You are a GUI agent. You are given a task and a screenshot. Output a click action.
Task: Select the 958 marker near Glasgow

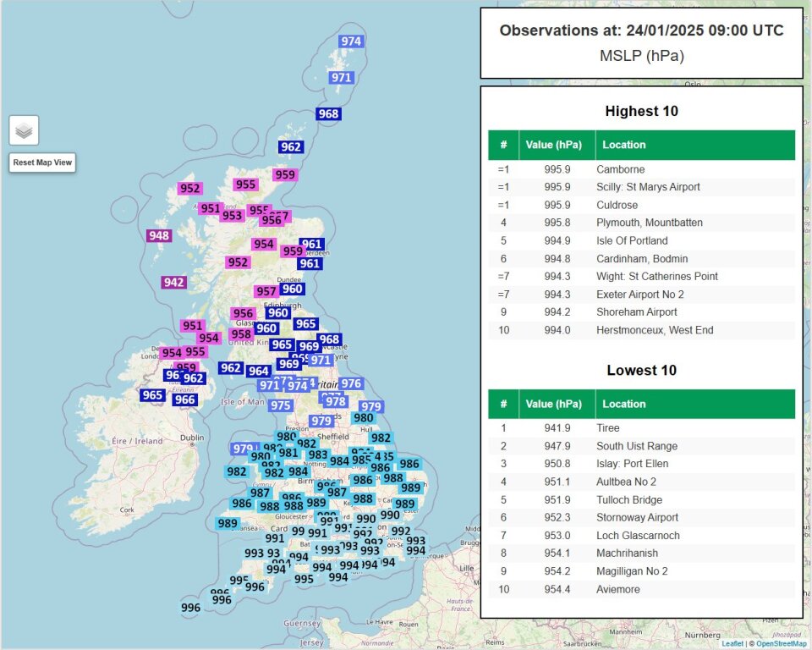[x=241, y=334]
